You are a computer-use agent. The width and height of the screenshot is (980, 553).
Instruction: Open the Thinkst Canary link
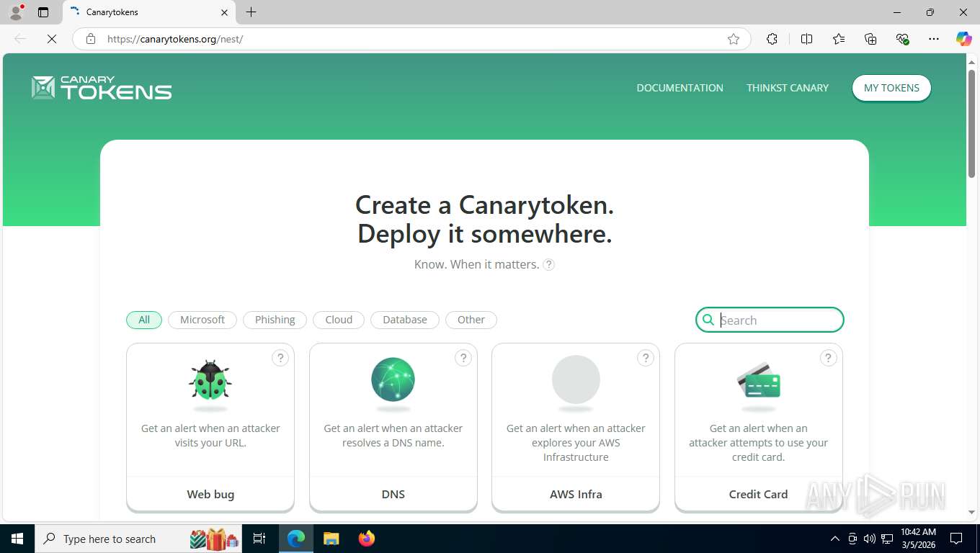click(788, 88)
